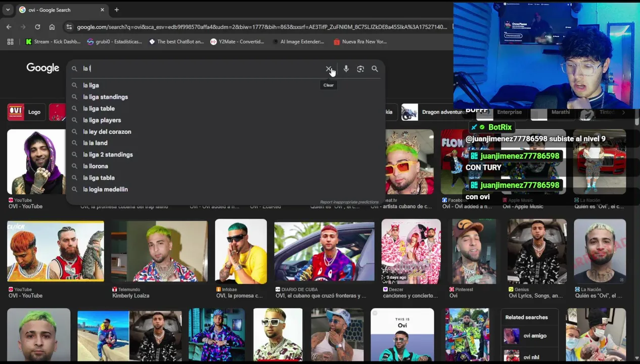Viewport: 640px width, 364px height.
Task: Open two men with crocodile image
Action: point(56,251)
